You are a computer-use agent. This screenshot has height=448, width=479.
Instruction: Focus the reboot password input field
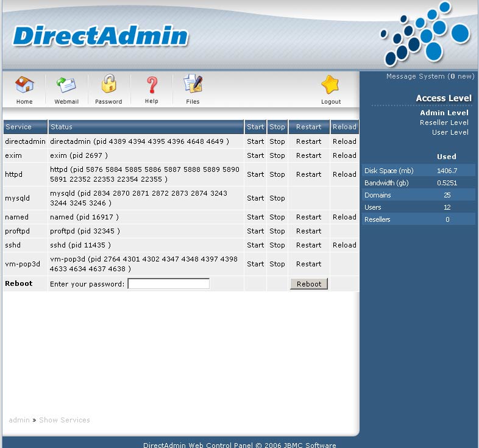coord(168,284)
